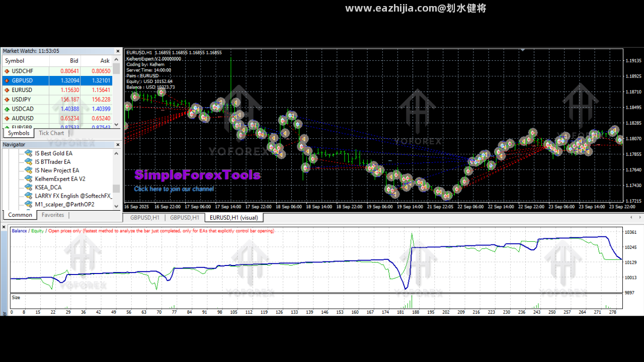Select GBPUSD,H1 tab adjacent to EURUSD tab
Image resolution: width=644 pixels, height=362 pixels.
185,218
